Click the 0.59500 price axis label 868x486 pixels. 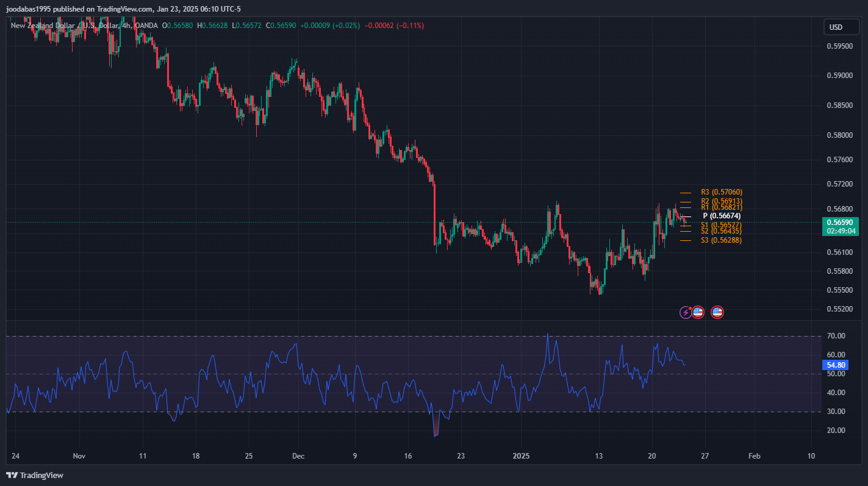coord(839,46)
